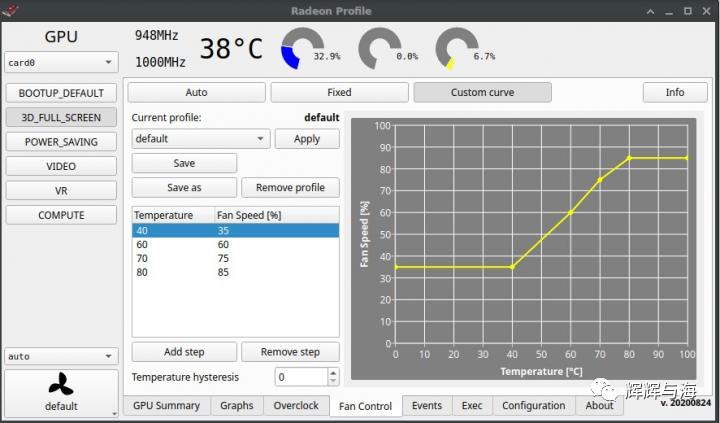Screen dimensions: 720x423
Task: Open the card0 GPU dropdown
Action: tap(61, 62)
